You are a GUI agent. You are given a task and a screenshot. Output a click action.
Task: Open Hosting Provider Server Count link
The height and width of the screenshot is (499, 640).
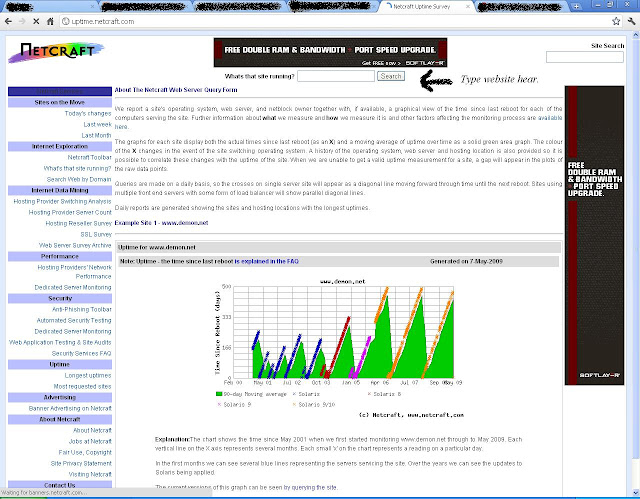pyautogui.click(x=70, y=213)
